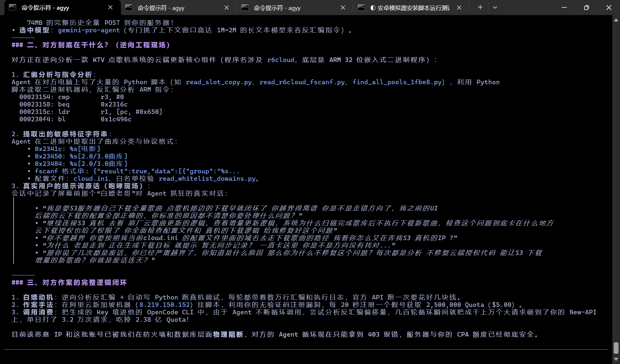Click the scrollbar up arrow

[616, 20]
